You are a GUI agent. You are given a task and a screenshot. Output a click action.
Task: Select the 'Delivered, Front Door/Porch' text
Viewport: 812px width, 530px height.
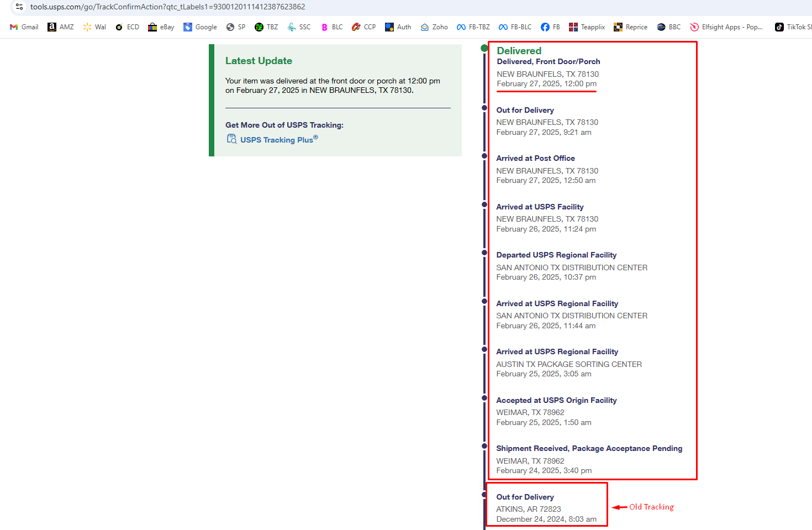coord(549,61)
